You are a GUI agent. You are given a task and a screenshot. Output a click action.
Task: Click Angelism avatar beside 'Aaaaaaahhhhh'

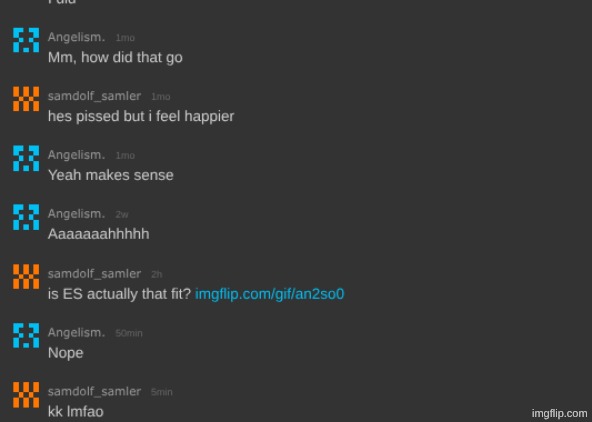point(26,217)
